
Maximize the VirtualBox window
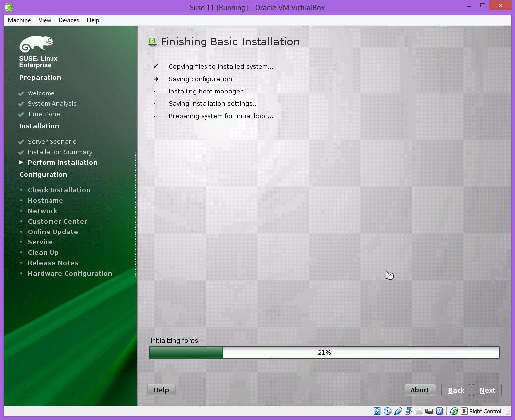(483, 5)
